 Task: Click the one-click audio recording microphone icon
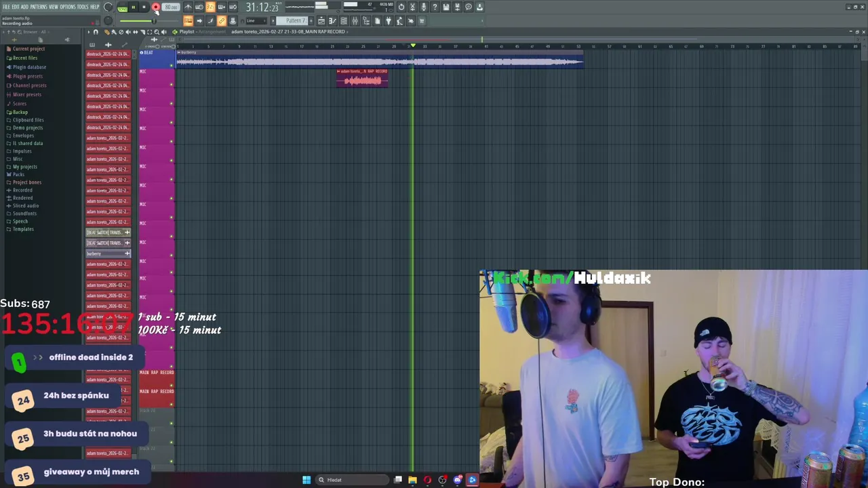tap(423, 7)
